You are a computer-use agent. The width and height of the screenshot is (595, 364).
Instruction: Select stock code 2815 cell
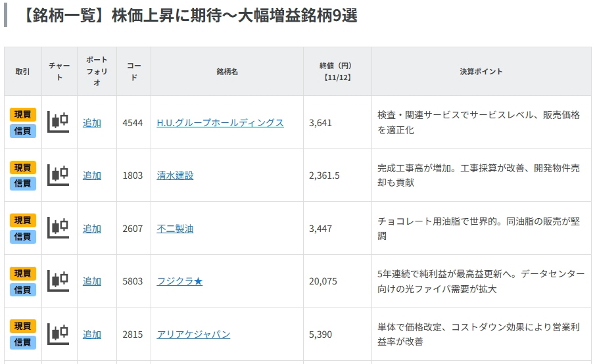[132, 334]
